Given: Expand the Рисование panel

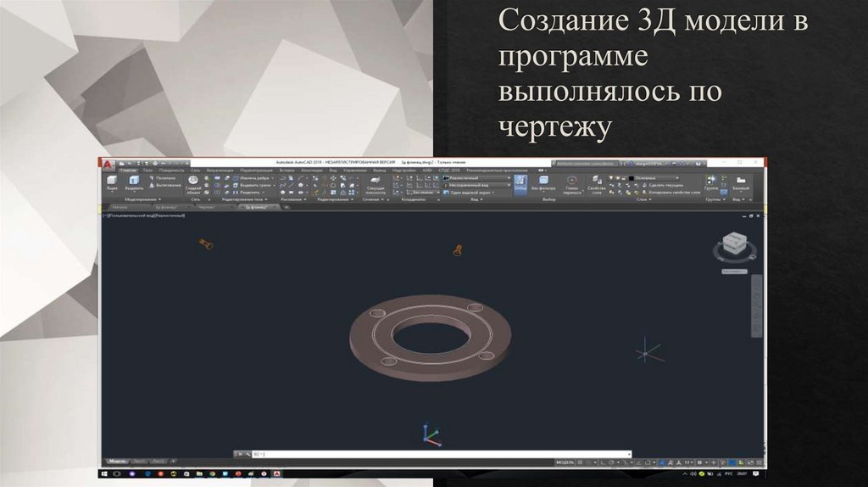Looking at the screenshot, I should click(293, 199).
